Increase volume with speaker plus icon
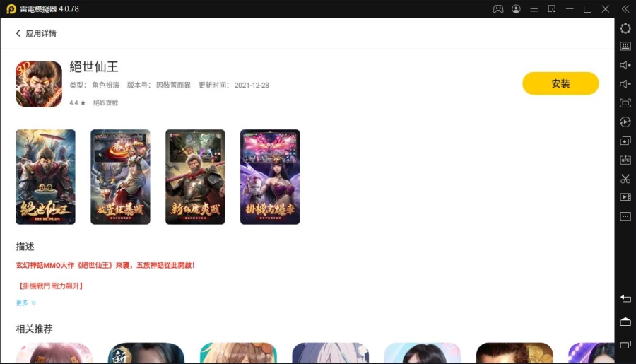The height and width of the screenshot is (364, 636). (625, 65)
